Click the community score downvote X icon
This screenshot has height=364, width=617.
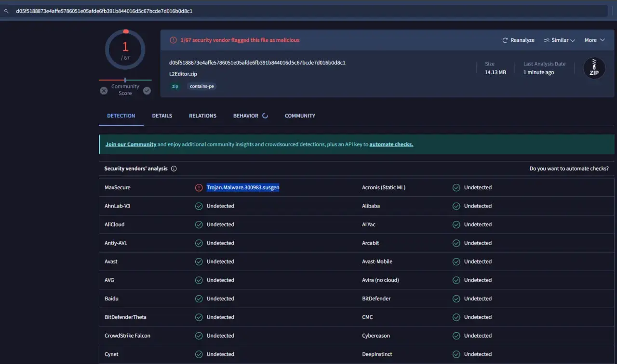tap(104, 91)
